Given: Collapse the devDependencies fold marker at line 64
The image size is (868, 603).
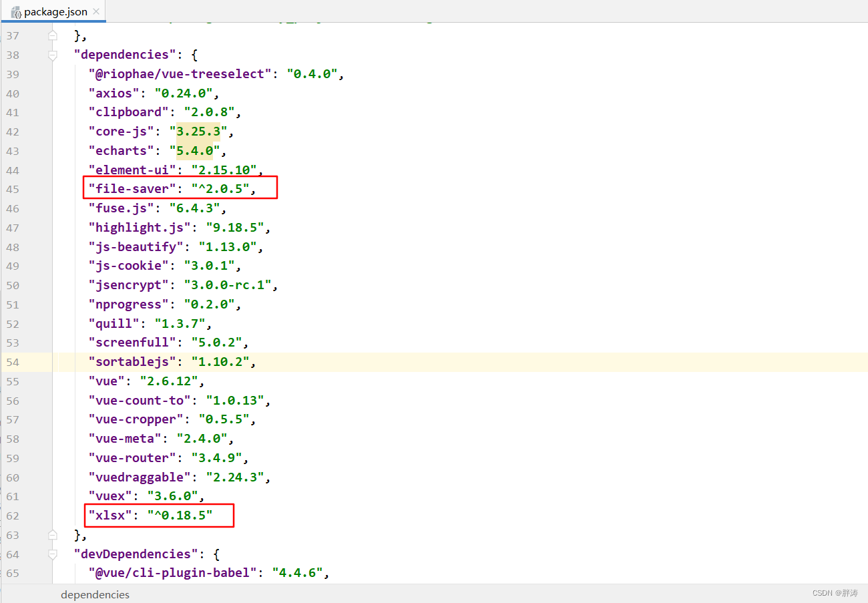Looking at the screenshot, I should [x=53, y=553].
